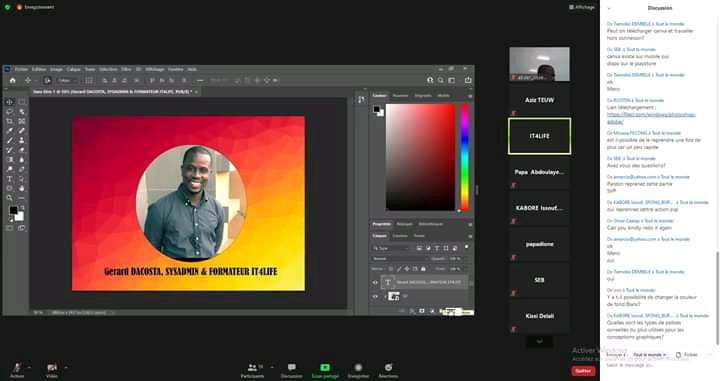Click the green Ecran partagé button
Viewport: 720px width, 381px height.
point(325,370)
